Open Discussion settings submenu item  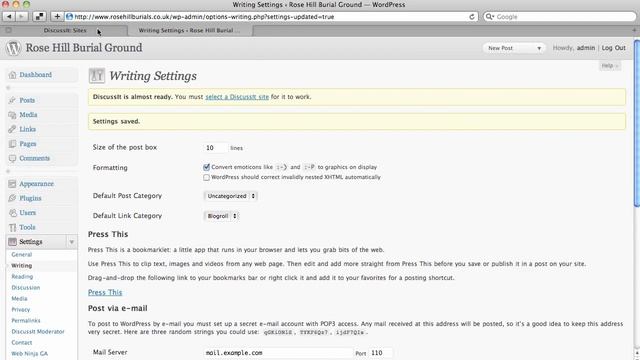(x=26, y=287)
